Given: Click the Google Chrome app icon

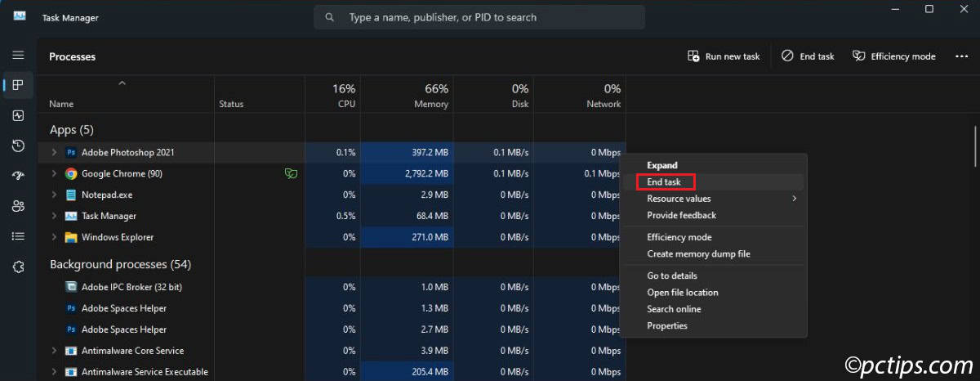Looking at the screenshot, I should point(71,173).
